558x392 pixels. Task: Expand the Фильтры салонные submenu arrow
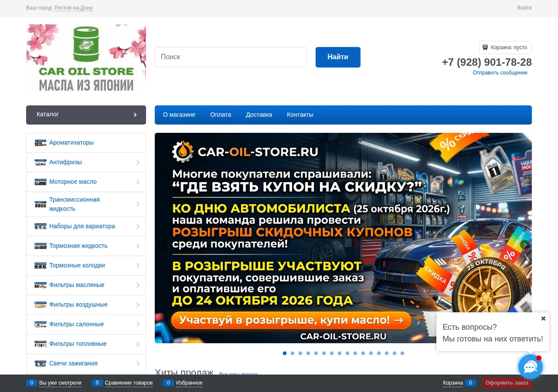138,325
